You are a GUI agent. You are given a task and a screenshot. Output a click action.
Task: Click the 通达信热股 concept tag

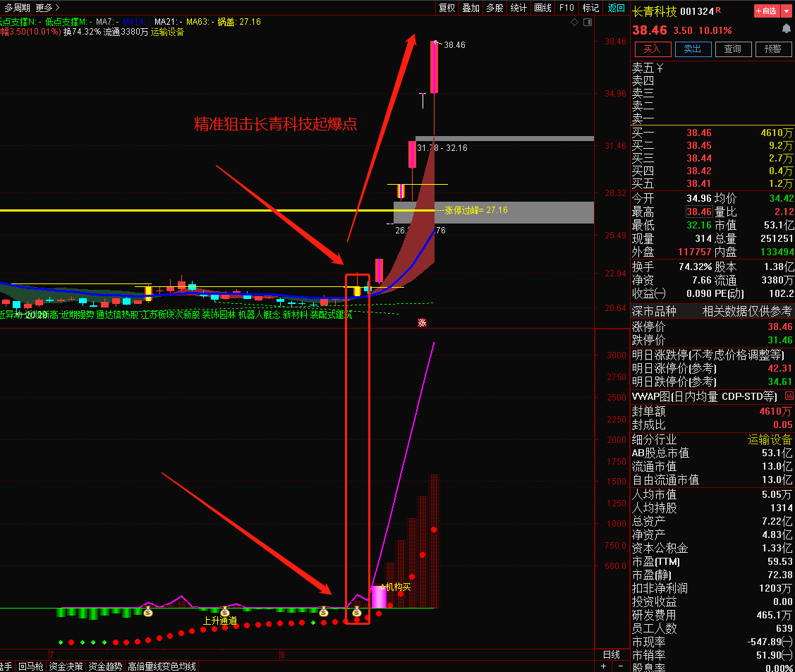(x=117, y=314)
